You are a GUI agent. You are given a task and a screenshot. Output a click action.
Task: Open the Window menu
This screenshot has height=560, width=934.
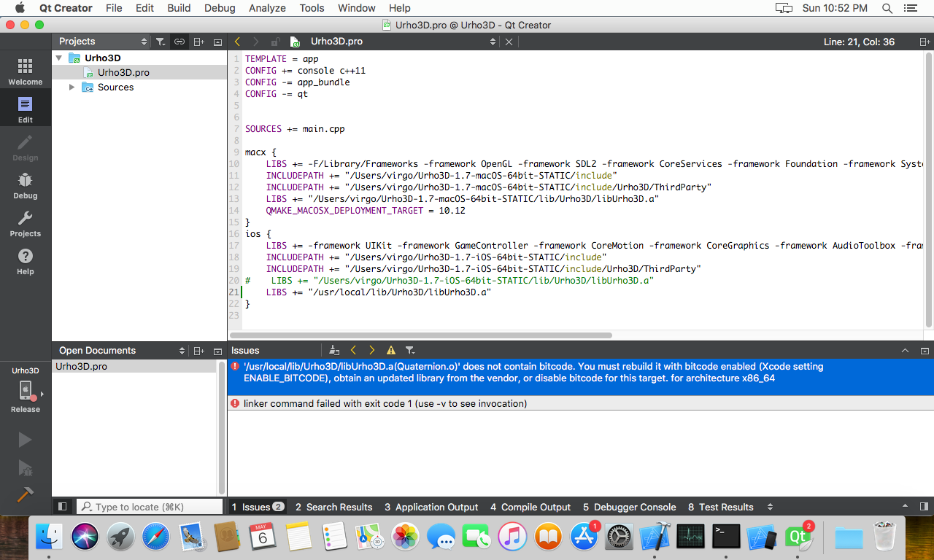(357, 8)
